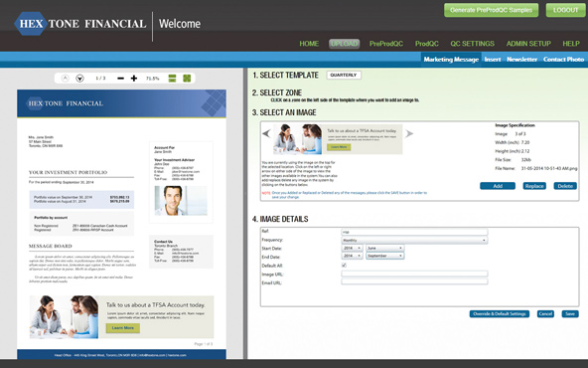
Task: Select the TFSA banner zone in template
Action: [121, 317]
